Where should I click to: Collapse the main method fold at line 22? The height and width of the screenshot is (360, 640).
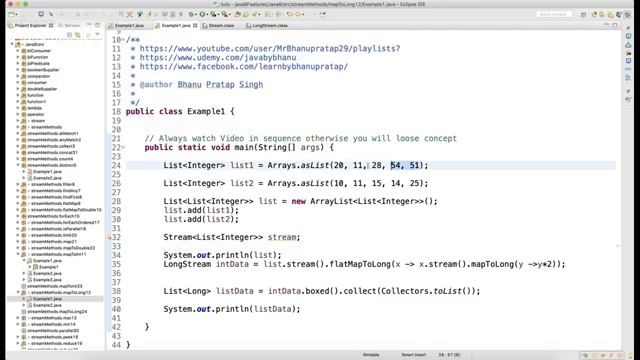(123, 147)
